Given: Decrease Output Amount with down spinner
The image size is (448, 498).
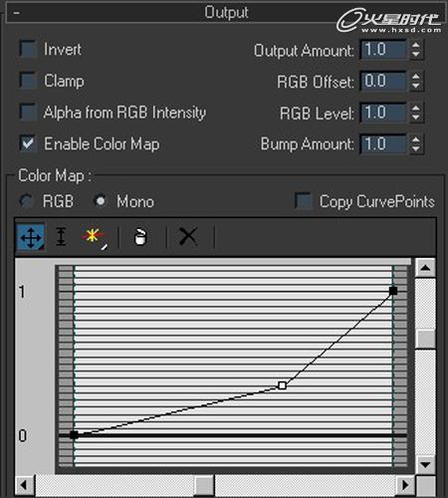Looking at the screenshot, I should point(416,55).
